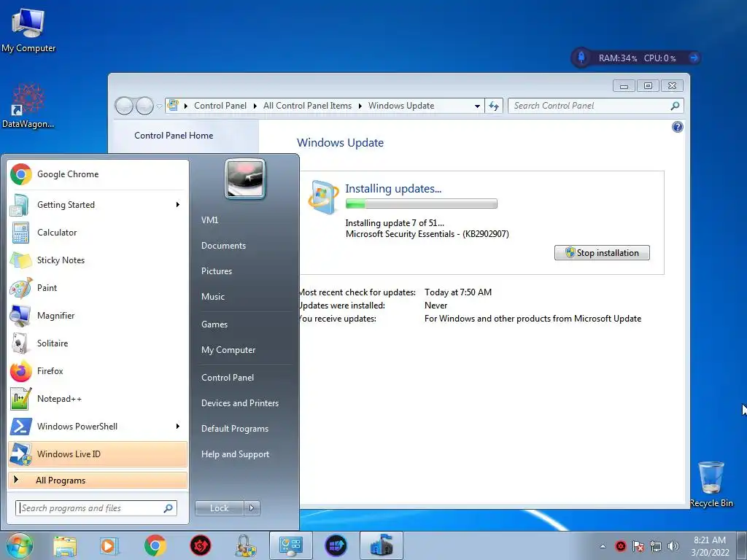Image resolution: width=747 pixels, height=560 pixels.
Task: Expand the breadcrumb arrow after Control Panel
Action: point(255,106)
